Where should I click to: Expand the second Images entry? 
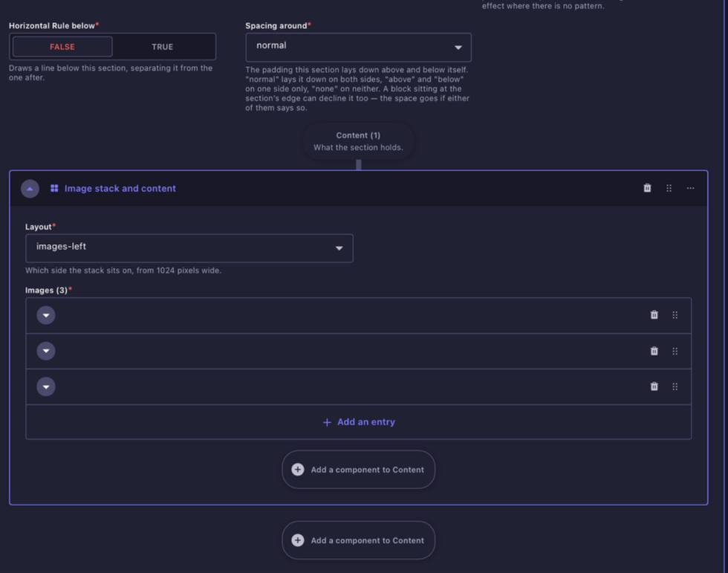click(x=46, y=351)
